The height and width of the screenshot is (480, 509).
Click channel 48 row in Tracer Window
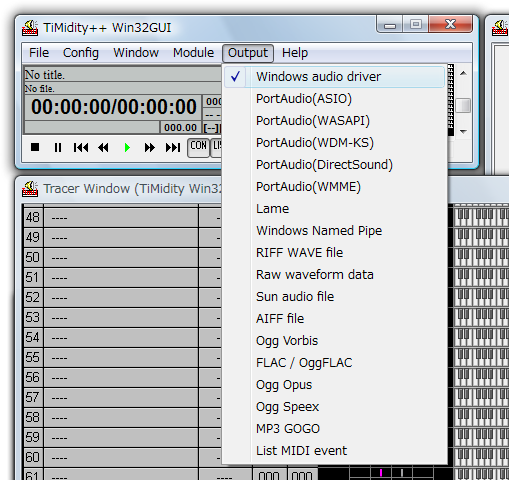click(123, 218)
